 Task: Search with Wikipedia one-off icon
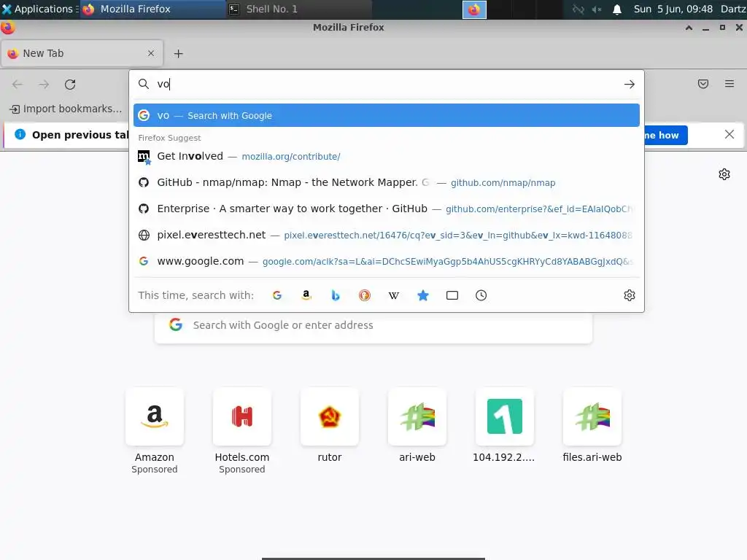393,295
